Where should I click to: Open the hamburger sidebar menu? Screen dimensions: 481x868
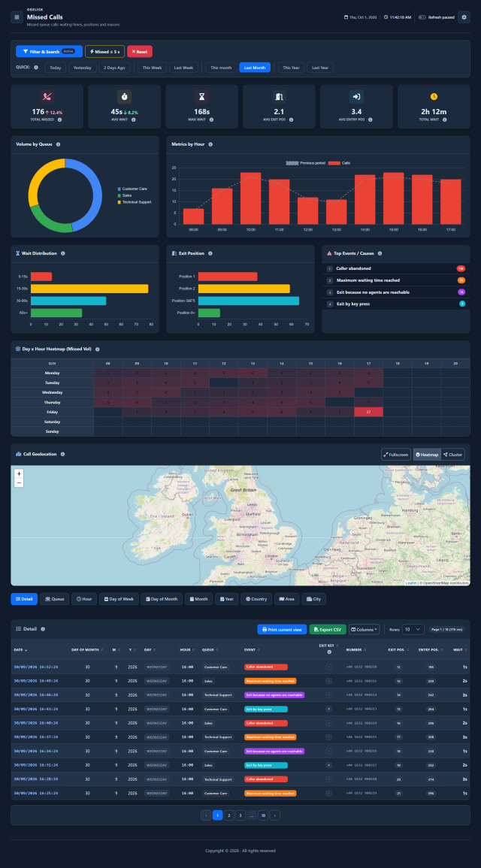pos(17,17)
